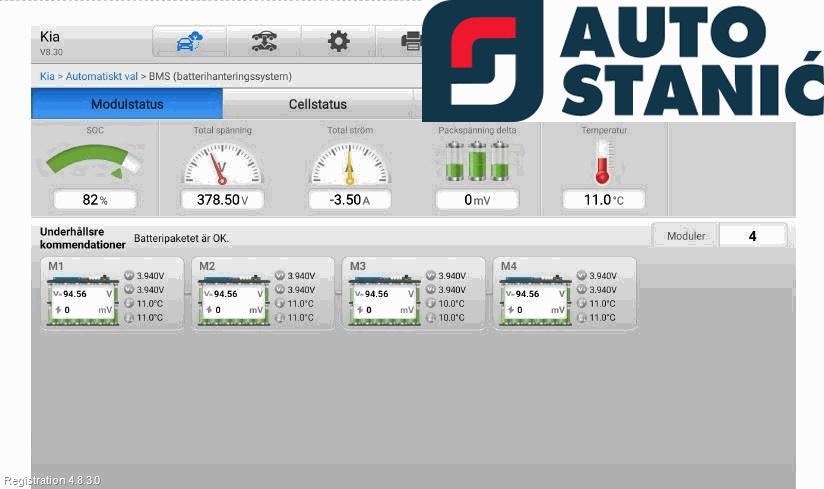Select the -3.50 A total current value
The image size is (824, 489).
[349, 200]
